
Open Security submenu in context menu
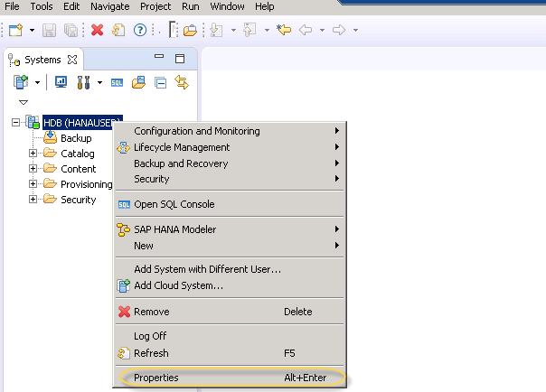click(x=230, y=179)
